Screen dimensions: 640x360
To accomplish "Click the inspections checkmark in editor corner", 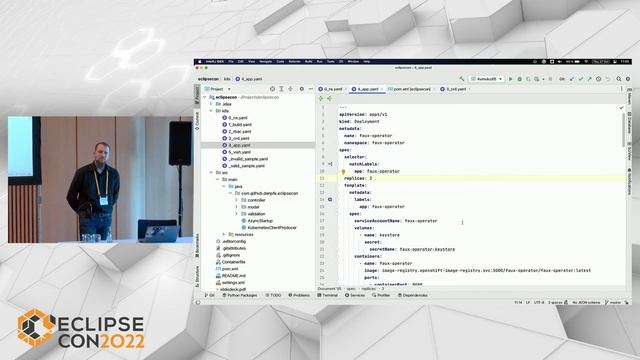I will (621, 108).
